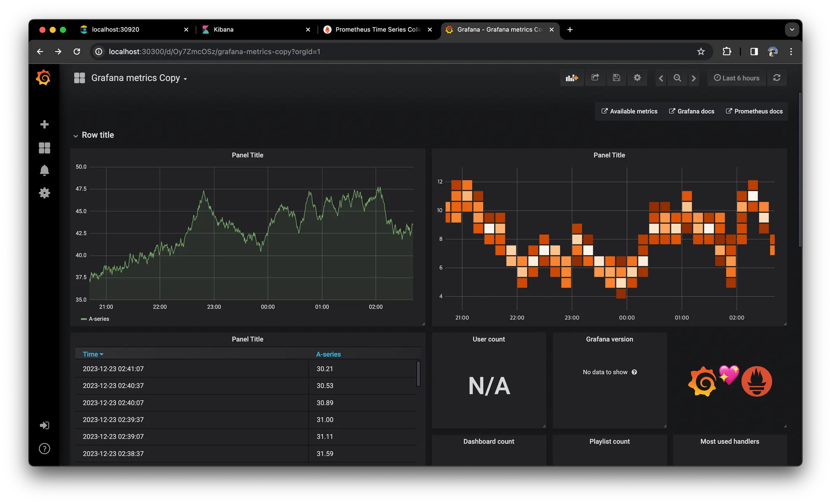Click the Save dashboard icon

[616, 78]
